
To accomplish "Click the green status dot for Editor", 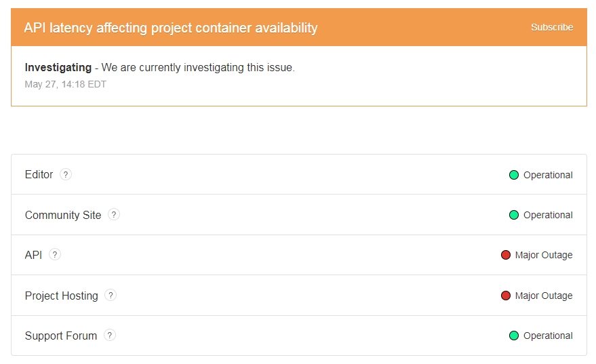I will pyautogui.click(x=514, y=175).
